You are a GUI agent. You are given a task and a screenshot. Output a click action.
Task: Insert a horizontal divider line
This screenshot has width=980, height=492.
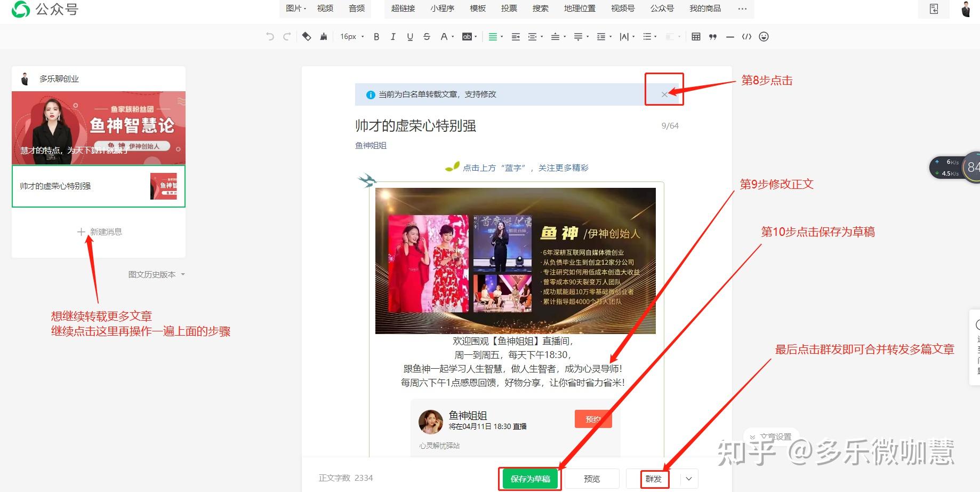[x=730, y=37]
